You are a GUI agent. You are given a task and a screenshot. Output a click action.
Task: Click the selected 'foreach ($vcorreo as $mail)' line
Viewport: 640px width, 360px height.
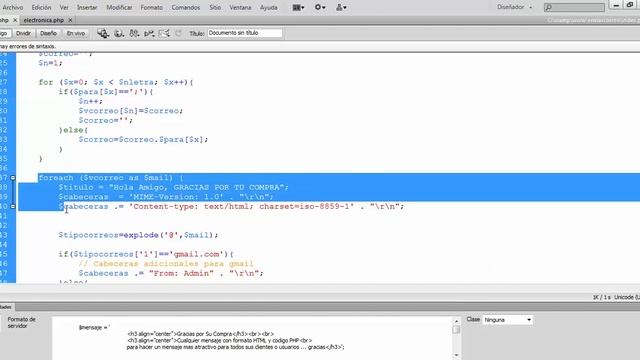[111, 178]
